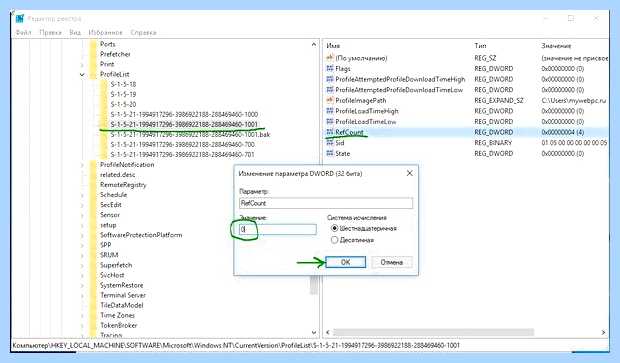Open the Избранное menu
The height and width of the screenshot is (363, 620).
[105, 32]
